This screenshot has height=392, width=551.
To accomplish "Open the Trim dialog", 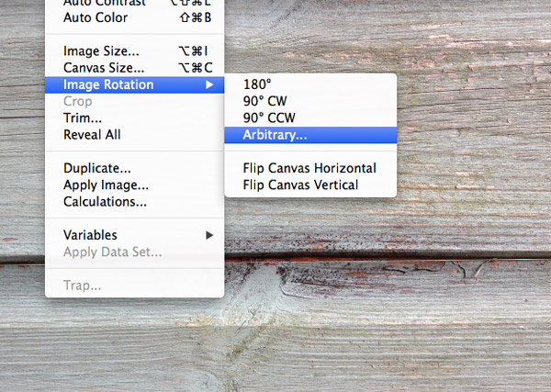I will [x=82, y=118].
